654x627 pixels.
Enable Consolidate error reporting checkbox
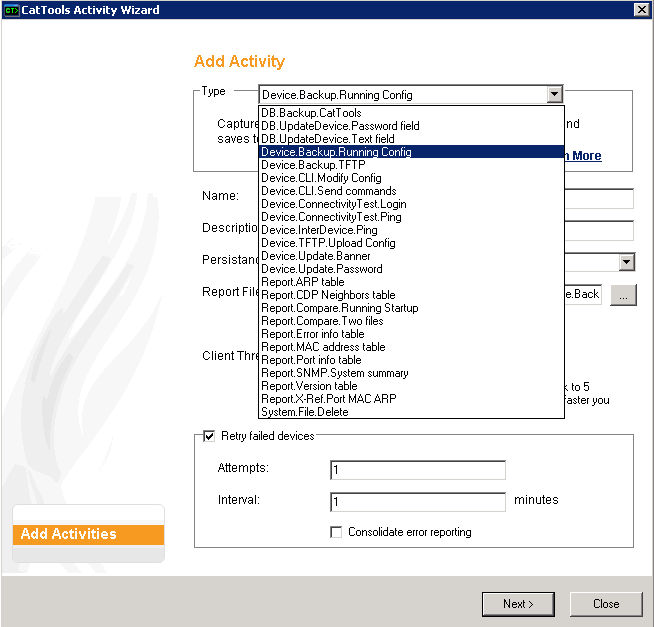pyautogui.click(x=336, y=532)
